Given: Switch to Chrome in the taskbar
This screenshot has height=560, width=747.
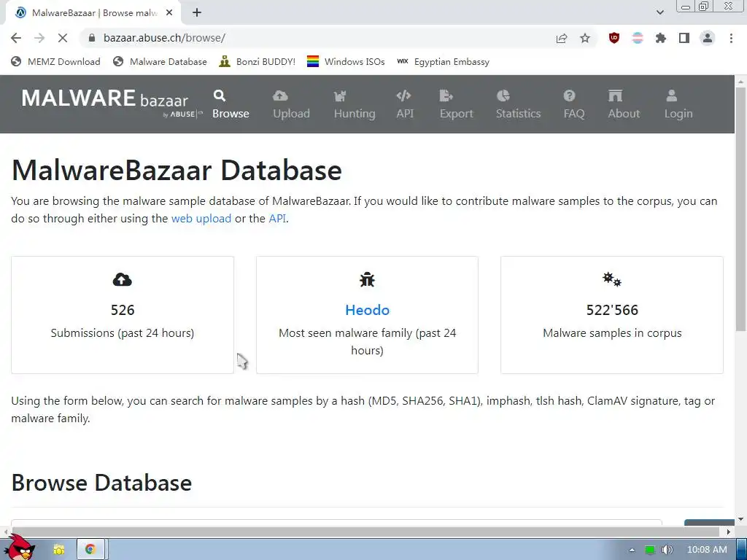Looking at the screenshot, I should 90,550.
